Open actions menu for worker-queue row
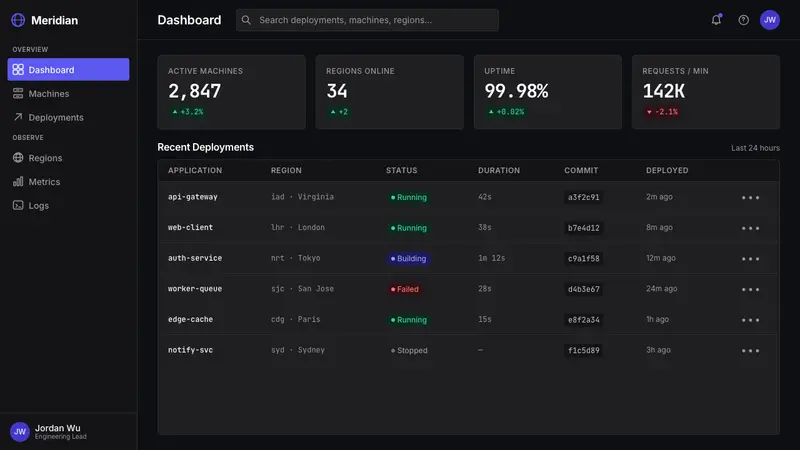 pos(750,289)
